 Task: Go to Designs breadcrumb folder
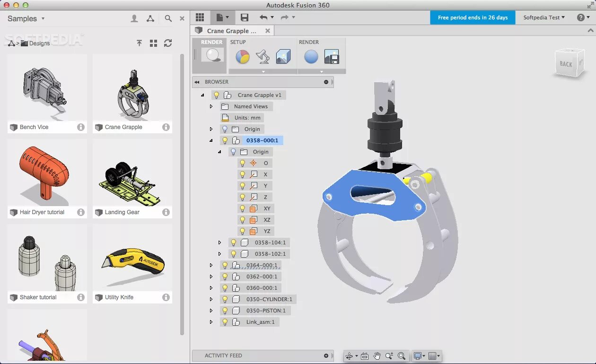[x=35, y=43]
